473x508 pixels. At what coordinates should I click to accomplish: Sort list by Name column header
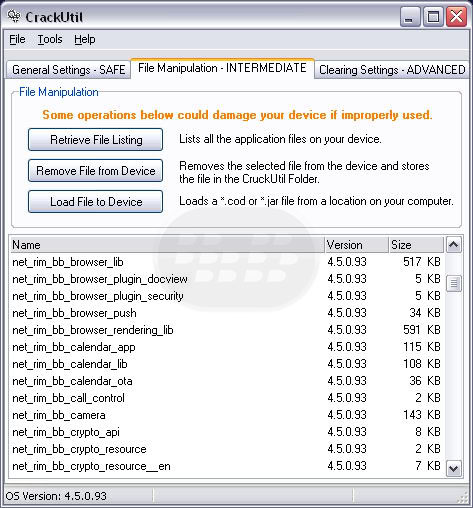click(167, 245)
